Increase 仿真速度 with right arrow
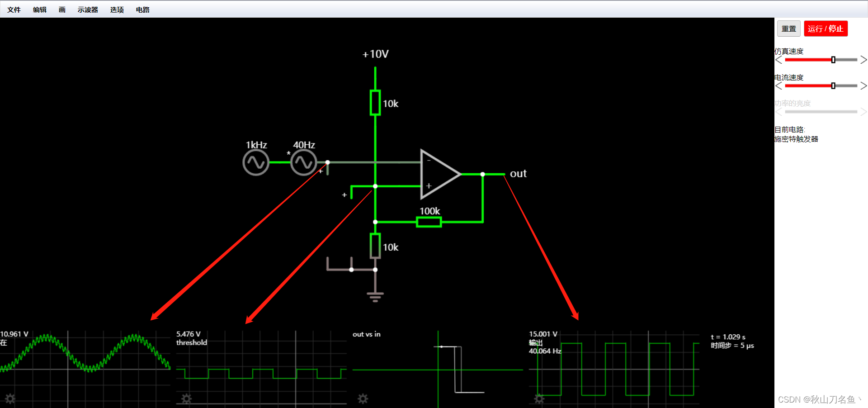Screen dimensions: 868x408 [863, 60]
